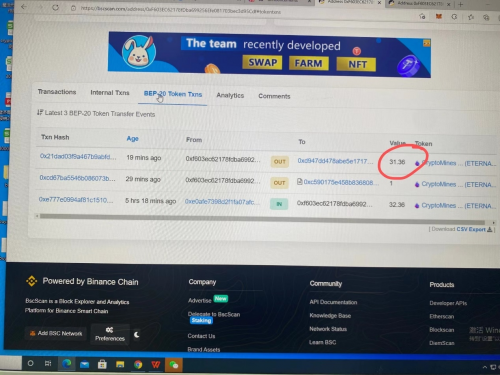
Task: Open the Advertise footer link
Action: [200, 300]
